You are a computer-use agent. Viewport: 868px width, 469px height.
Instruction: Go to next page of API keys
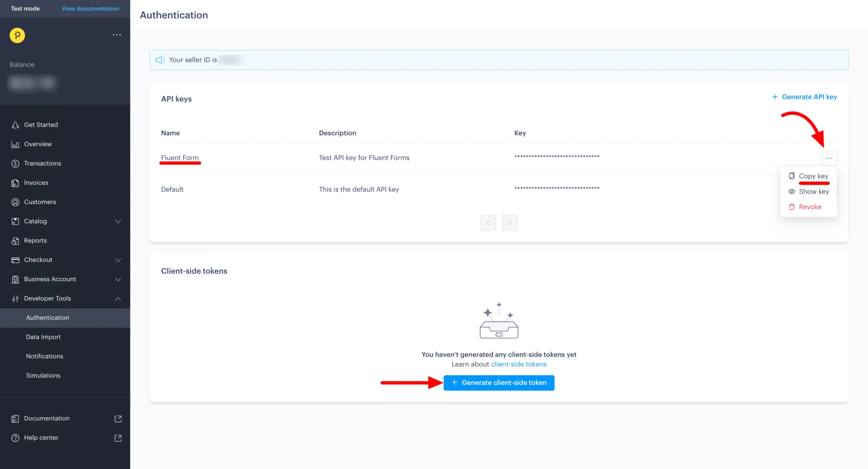509,223
